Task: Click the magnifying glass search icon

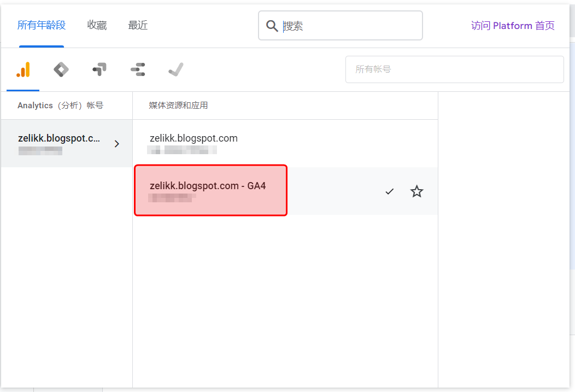Action: click(x=272, y=26)
